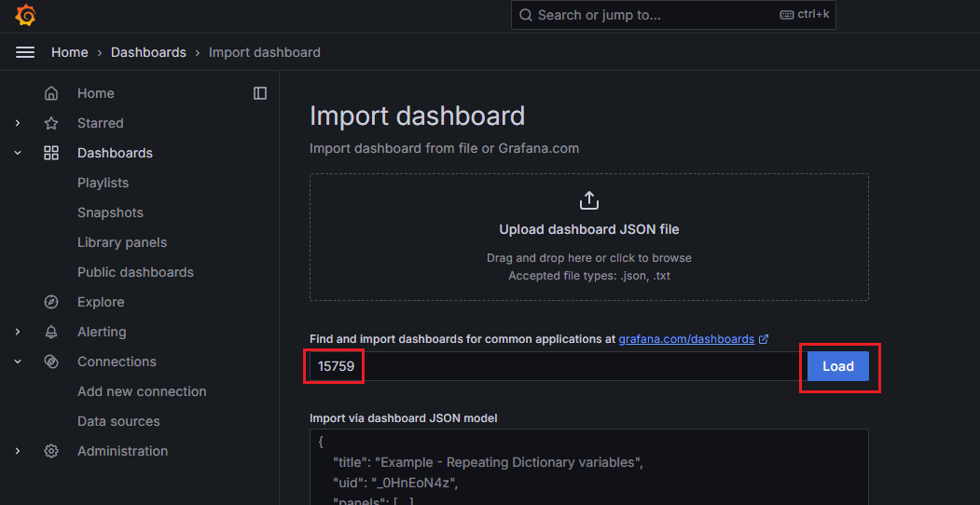Click the Search or jump to field
Viewport: 980px width, 505px height.
[673, 14]
